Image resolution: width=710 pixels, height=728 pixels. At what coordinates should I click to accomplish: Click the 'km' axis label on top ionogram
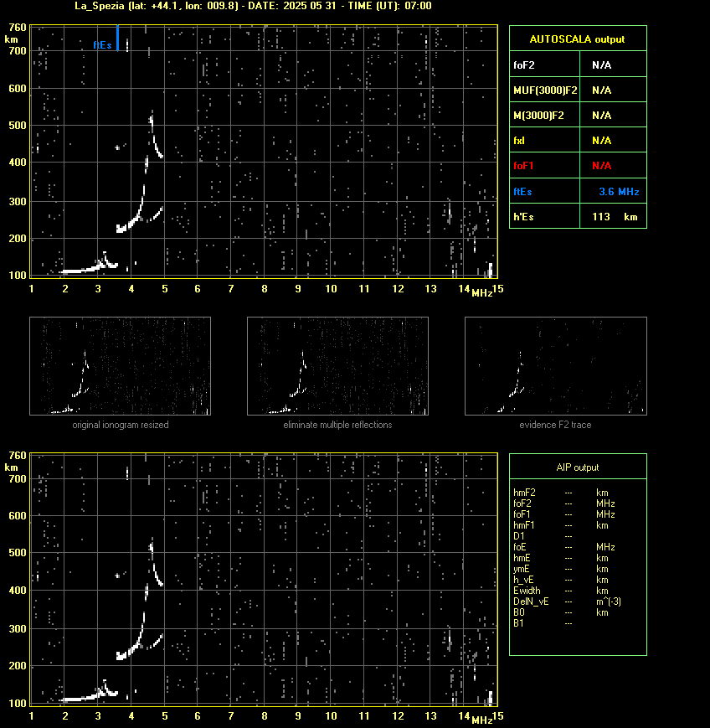click(11, 39)
